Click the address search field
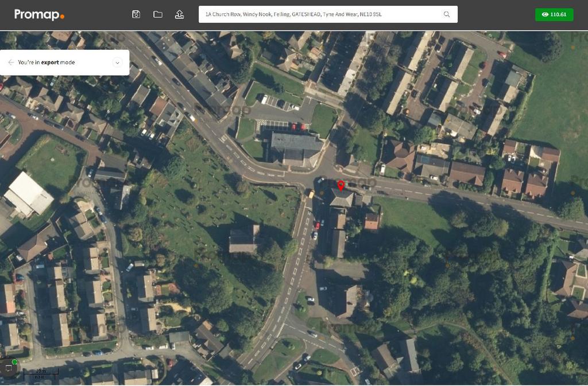 point(328,14)
